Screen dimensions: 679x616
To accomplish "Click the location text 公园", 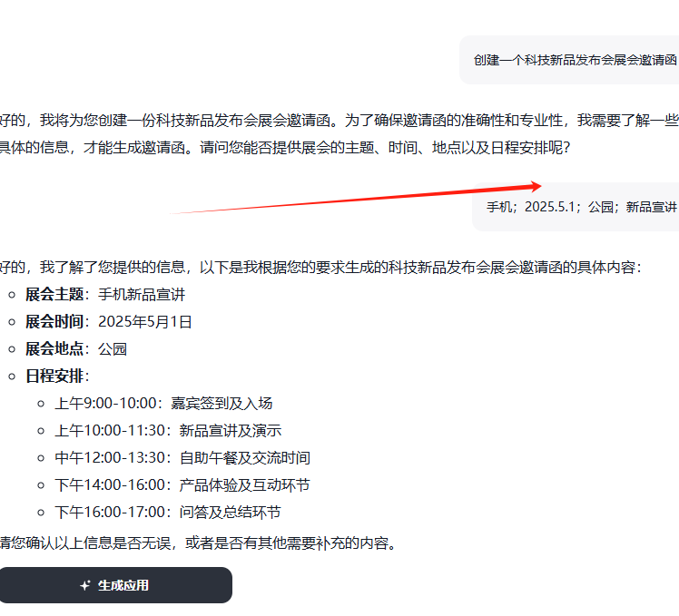I will click(x=113, y=349).
